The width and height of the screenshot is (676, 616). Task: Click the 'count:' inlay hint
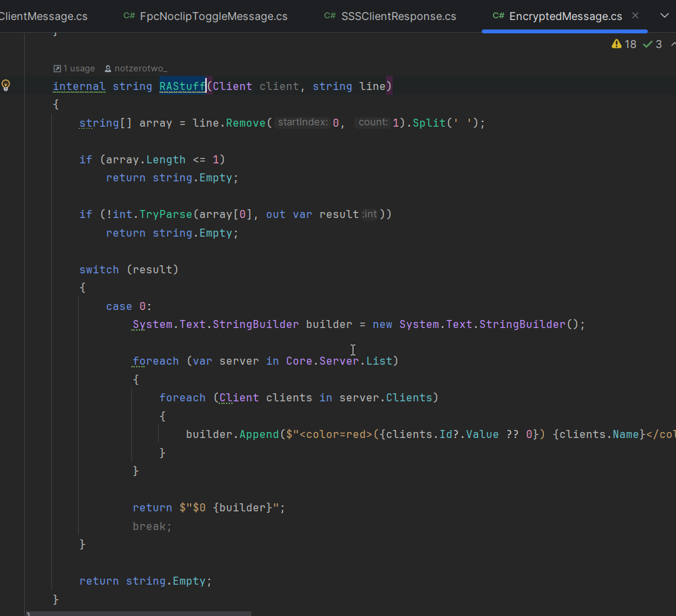pyautogui.click(x=373, y=123)
